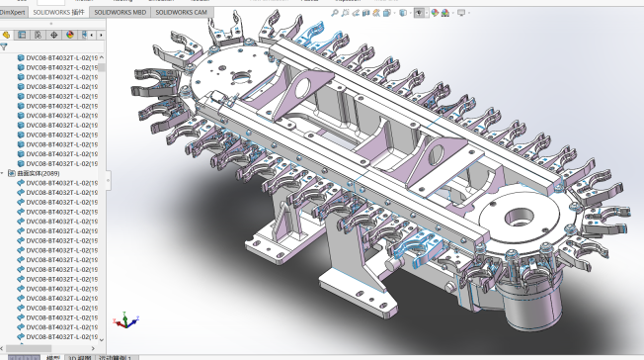
Task: Open the Hide/Show Items dropdown arrow
Action: point(427,13)
